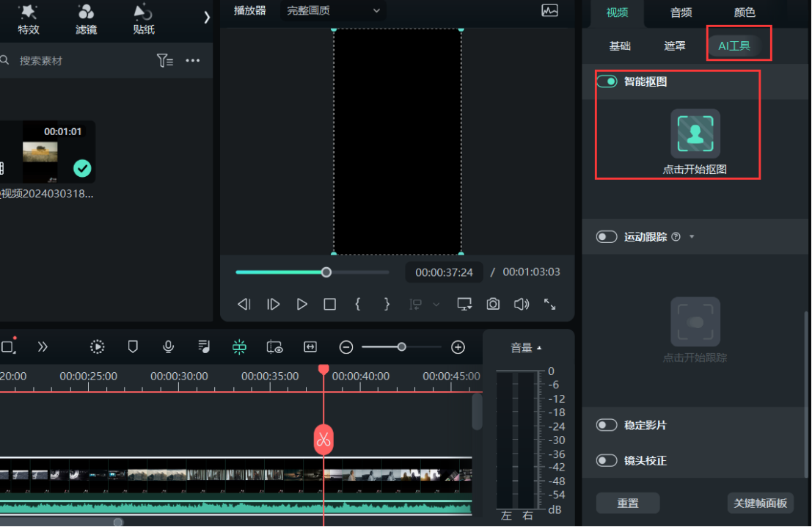Screen dimensions: 812x527
Task: Turn on the 稳定影片 toggle
Action: click(607, 425)
